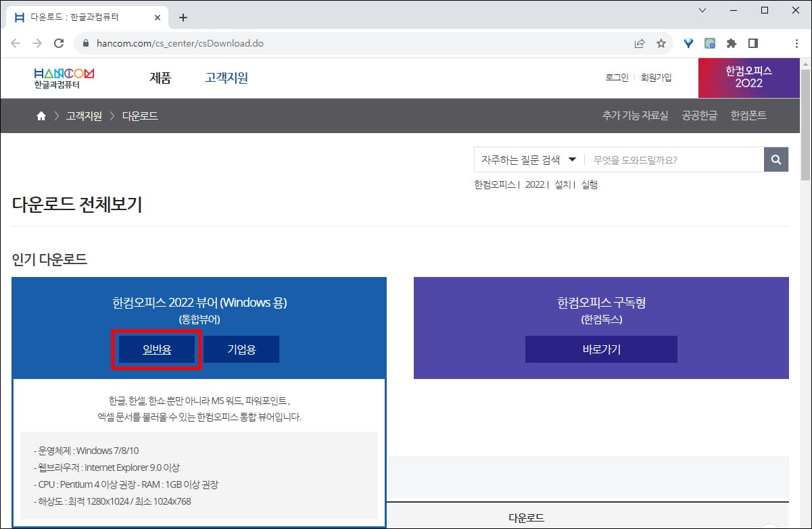Click the home icon in the breadcrumb
812x529 pixels.
tap(41, 116)
